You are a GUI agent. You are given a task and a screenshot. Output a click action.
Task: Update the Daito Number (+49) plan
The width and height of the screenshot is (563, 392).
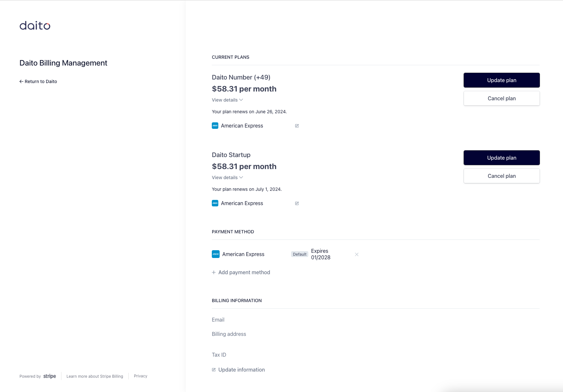point(502,80)
